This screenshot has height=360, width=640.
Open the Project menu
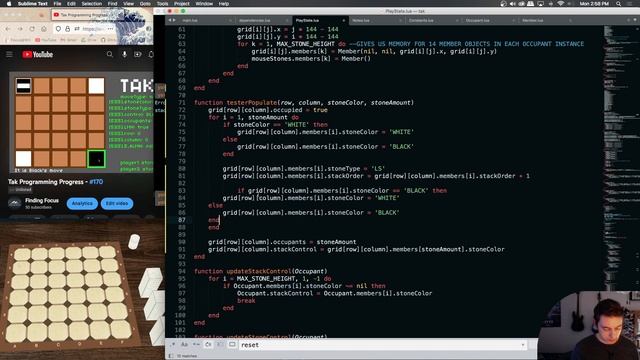pos(182,4)
